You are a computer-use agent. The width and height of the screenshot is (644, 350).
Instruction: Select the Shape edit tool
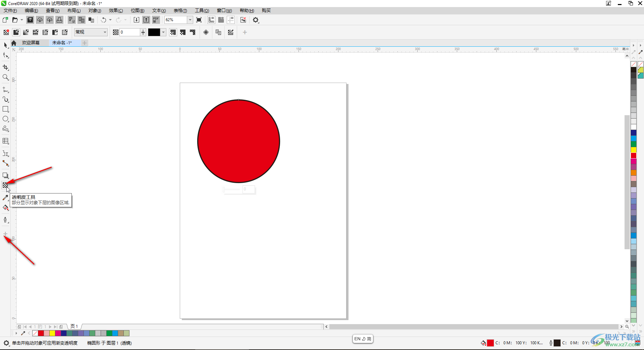click(x=5, y=55)
